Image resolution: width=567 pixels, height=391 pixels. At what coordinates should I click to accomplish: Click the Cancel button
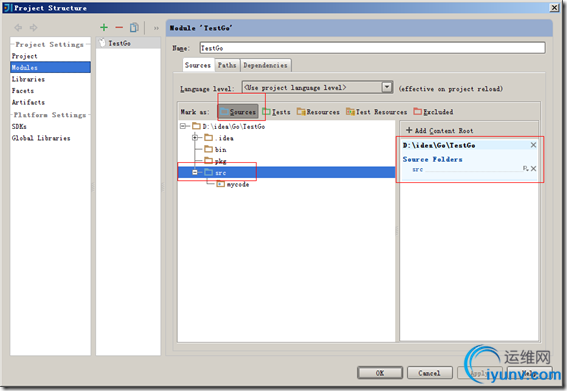click(x=430, y=373)
